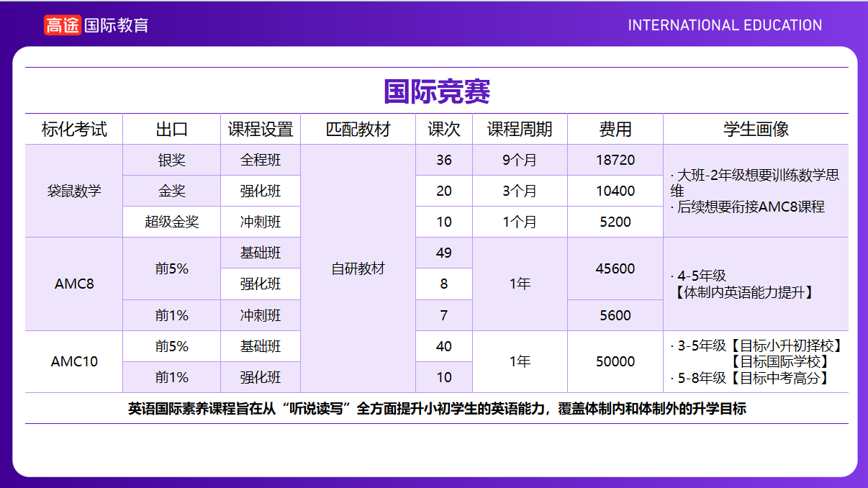The height and width of the screenshot is (488, 868).
Task: Select the AMC8 exam cell
Action: click(74, 284)
